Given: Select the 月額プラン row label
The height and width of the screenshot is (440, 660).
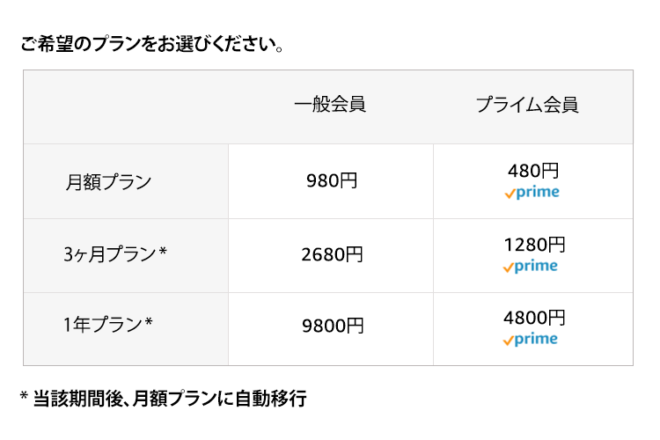Looking at the screenshot, I should [x=109, y=182].
